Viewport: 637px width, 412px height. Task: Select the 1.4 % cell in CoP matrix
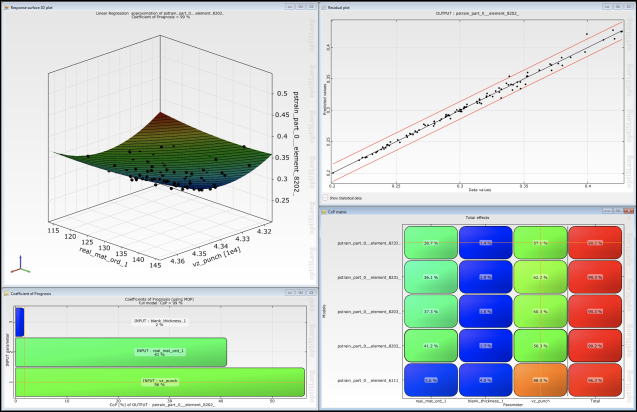tap(485, 243)
